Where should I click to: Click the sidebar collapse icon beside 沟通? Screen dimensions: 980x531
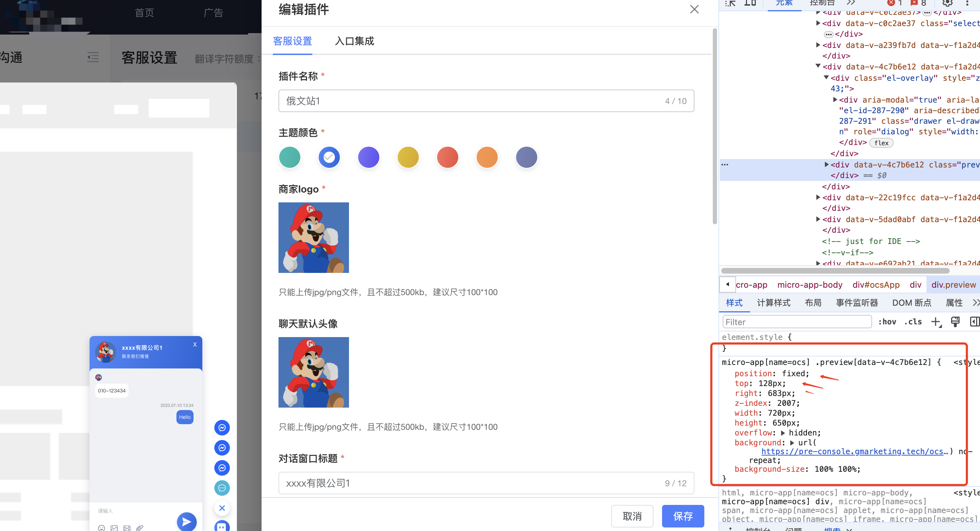coord(93,57)
